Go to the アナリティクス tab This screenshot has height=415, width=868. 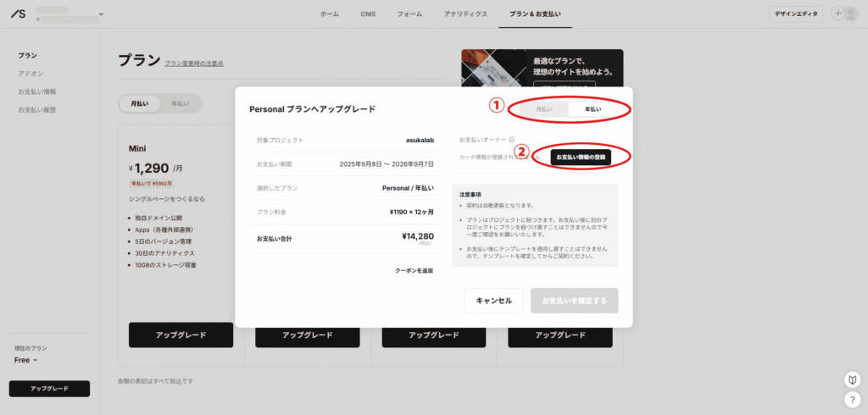click(465, 14)
